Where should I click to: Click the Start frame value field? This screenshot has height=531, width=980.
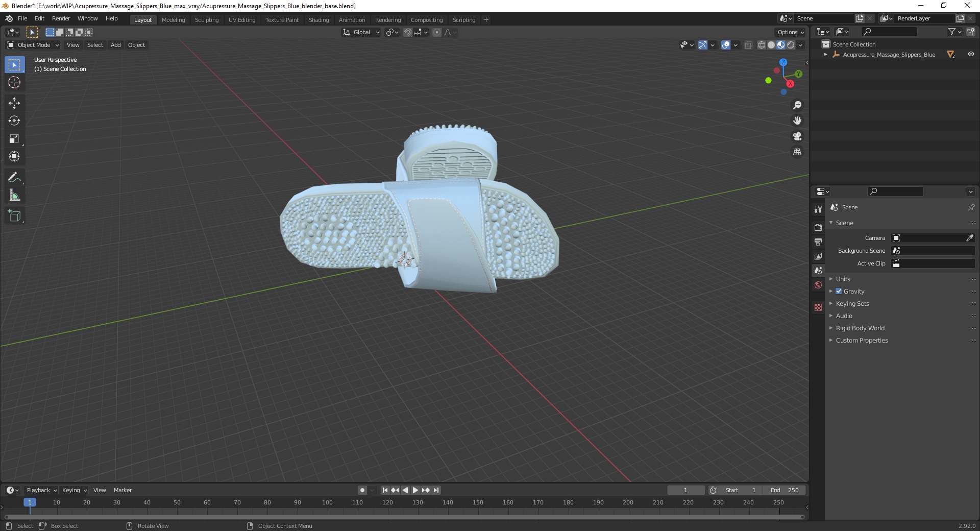tap(741, 490)
